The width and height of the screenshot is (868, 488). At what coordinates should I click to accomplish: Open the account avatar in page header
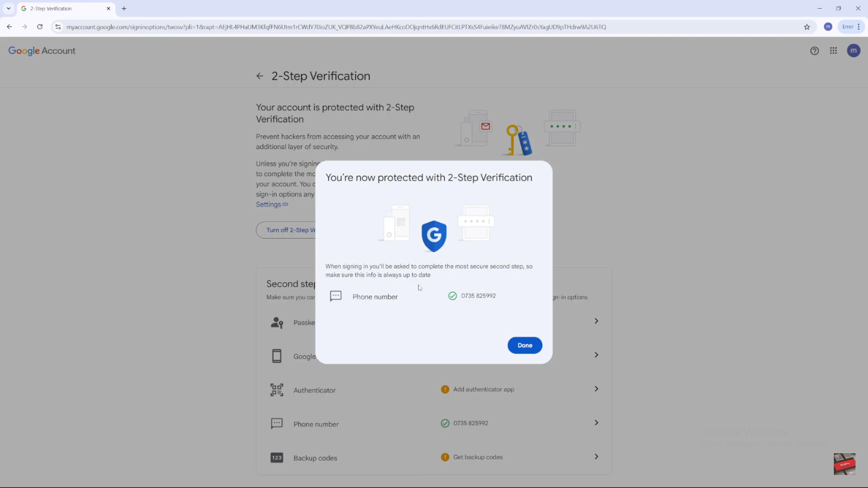853,50
